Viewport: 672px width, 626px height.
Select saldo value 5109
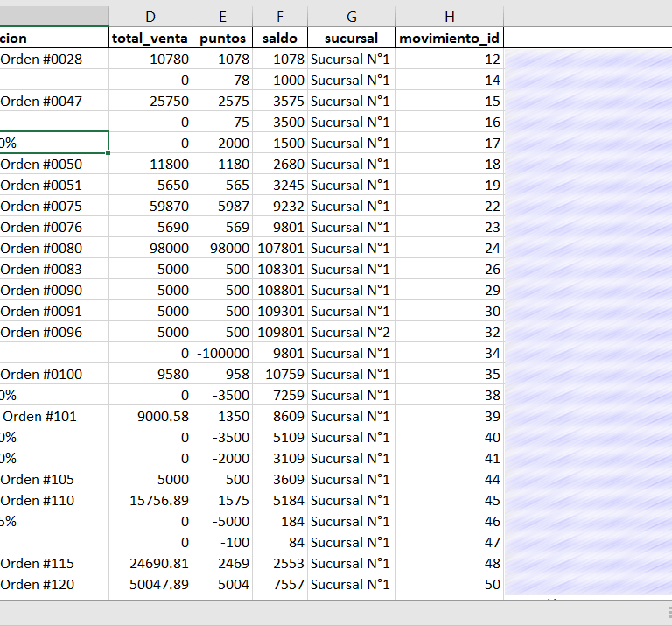(280, 437)
